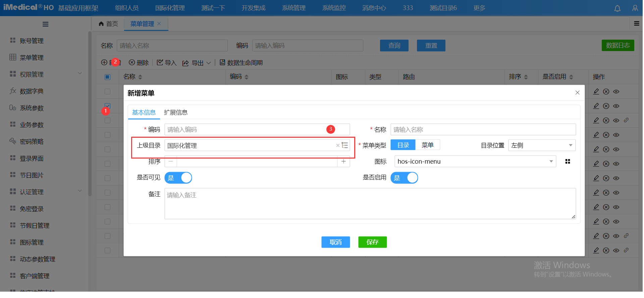Screen dimensions: 644x298
Task: Open parent directory tree selector icon
Action: coord(345,145)
